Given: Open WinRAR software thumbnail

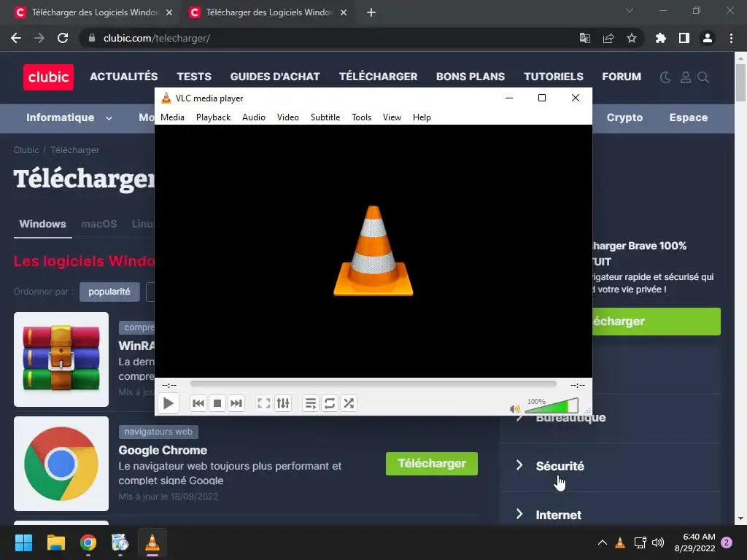Looking at the screenshot, I should pyautogui.click(x=61, y=359).
